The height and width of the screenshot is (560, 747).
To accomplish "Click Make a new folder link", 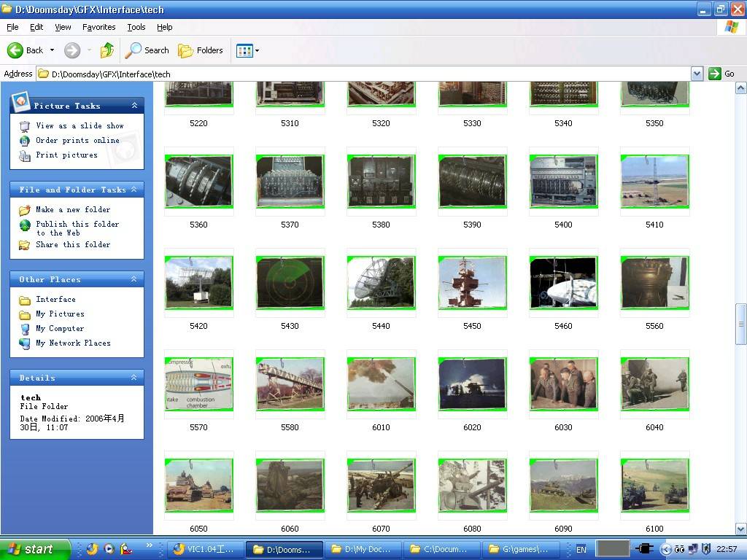I will pyautogui.click(x=73, y=209).
